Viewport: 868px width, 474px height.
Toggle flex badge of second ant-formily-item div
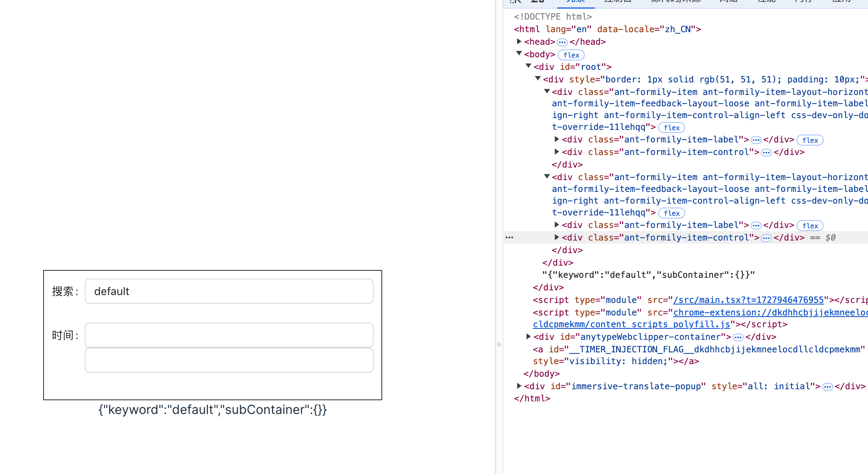(x=671, y=213)
